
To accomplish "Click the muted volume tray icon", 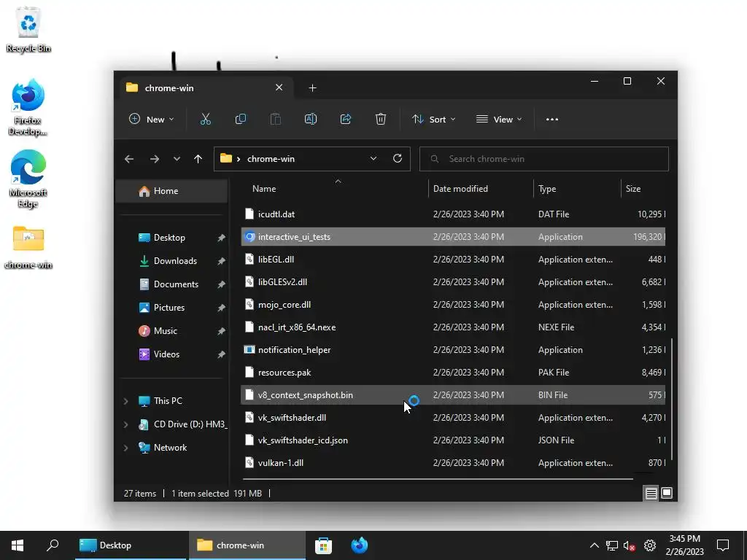I will 630,545.
